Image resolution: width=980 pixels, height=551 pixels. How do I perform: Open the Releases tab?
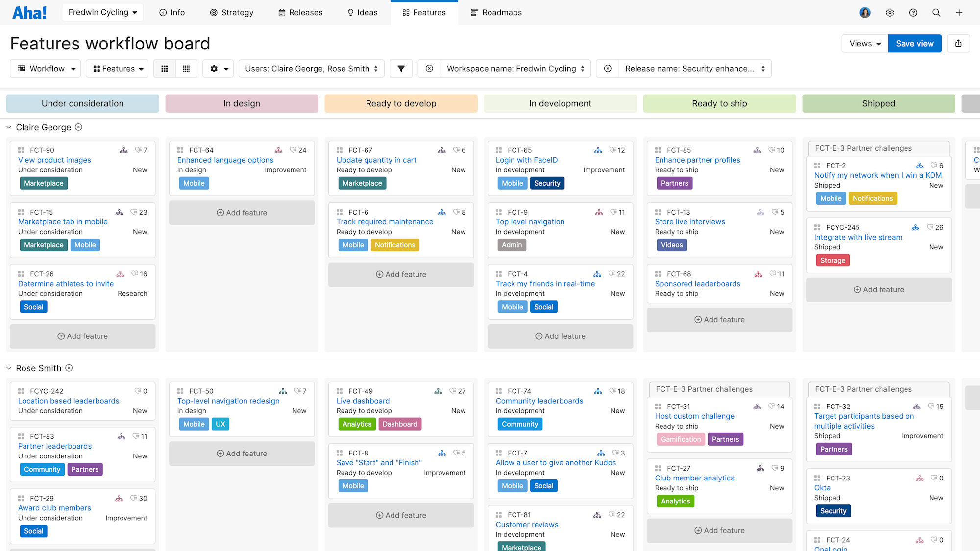[x=300, y=12]
